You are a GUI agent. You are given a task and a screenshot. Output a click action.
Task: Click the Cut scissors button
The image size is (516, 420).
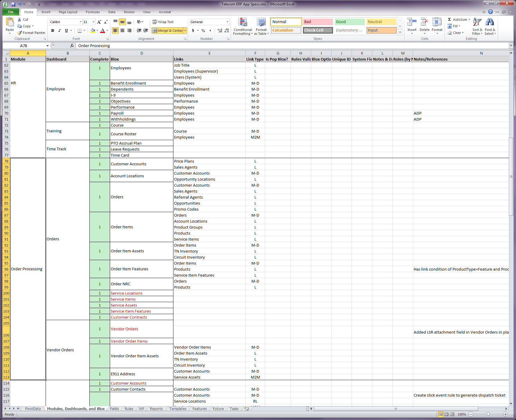[23, 19]
